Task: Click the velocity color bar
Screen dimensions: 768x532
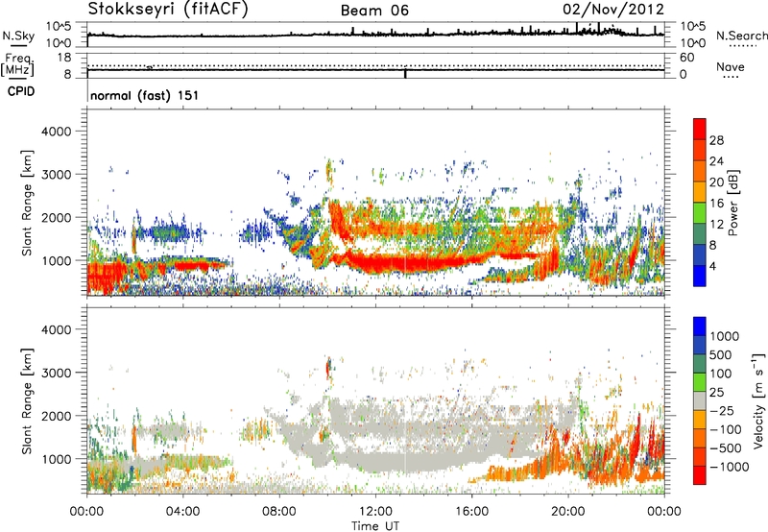Action: pos(700,400)
